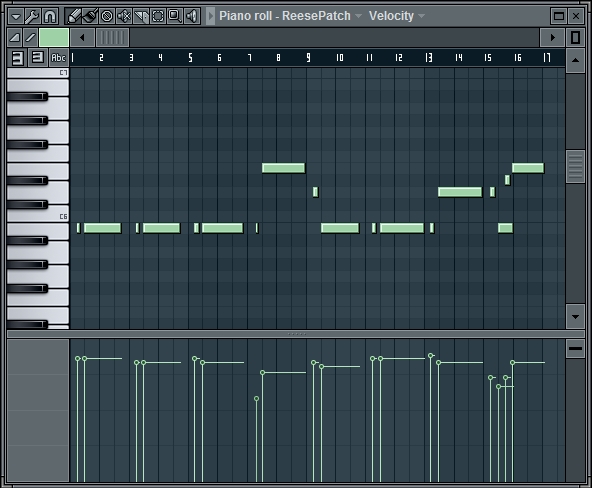Viewport: 592px width, 488px height.
Task: Toggle the slide note switch
Action: pos(15,37)
